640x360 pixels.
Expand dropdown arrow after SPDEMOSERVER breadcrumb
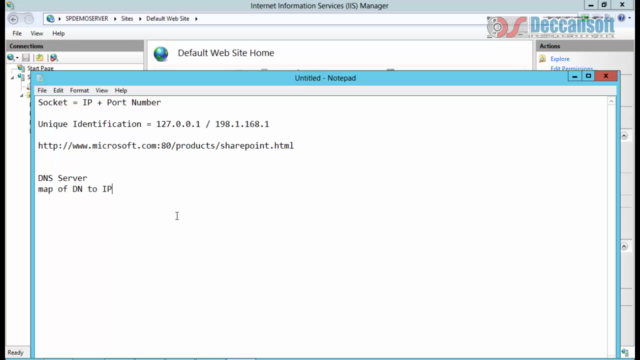click(115, 19)
